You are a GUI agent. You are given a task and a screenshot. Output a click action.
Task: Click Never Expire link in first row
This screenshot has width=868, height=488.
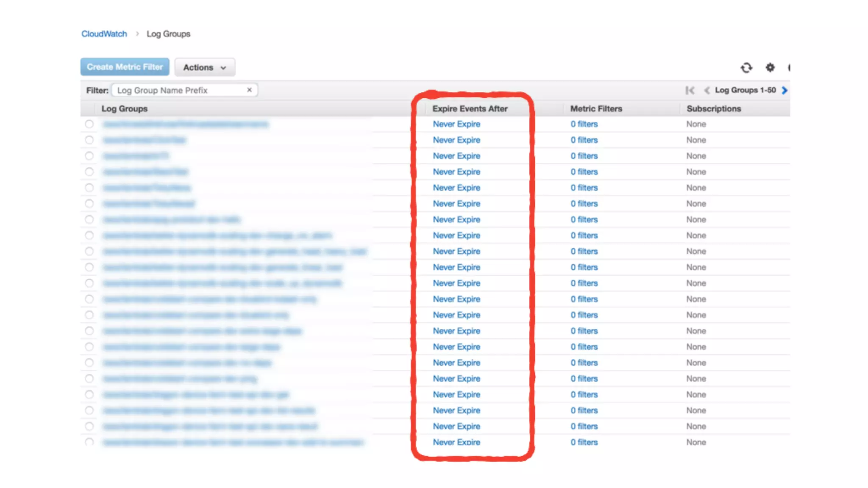pos(456,124)
